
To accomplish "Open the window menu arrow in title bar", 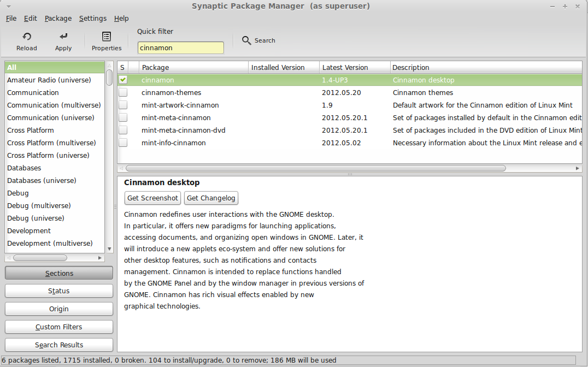I will (8, 7).
